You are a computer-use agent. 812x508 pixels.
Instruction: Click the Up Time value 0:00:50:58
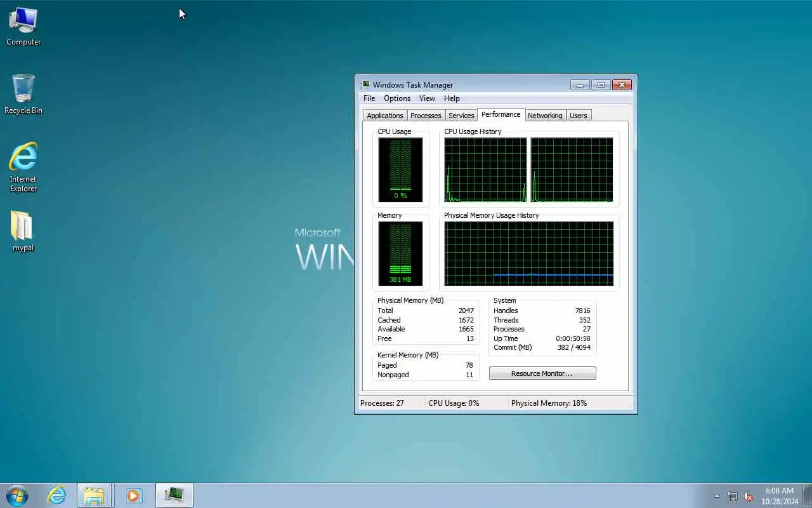pyautogui.click(x=573, y=338)
